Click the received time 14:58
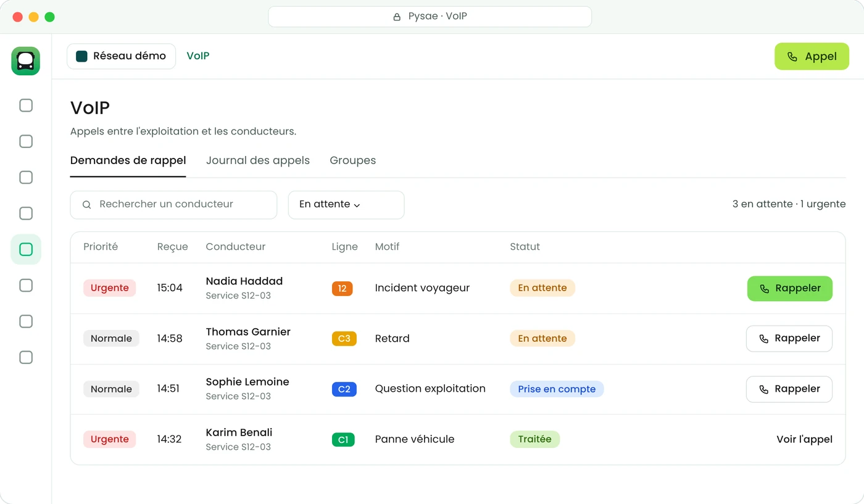The width and height of the screenshot is (864, 504). 170,339
